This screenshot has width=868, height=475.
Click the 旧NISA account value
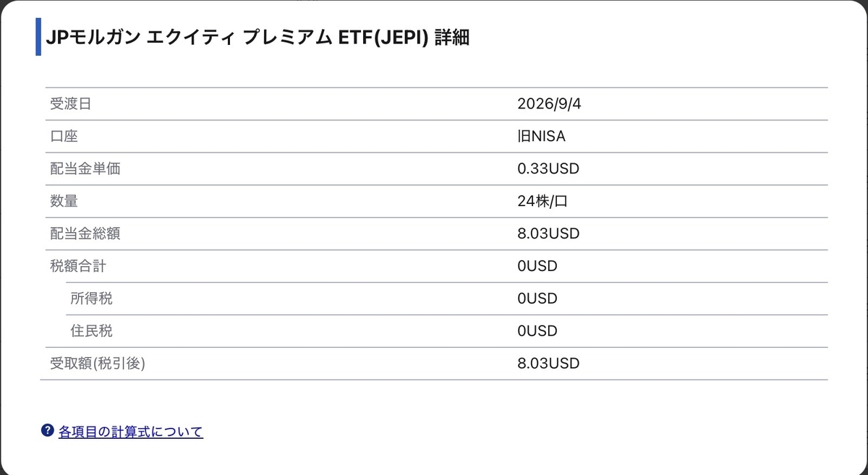(x=541, y=136)
